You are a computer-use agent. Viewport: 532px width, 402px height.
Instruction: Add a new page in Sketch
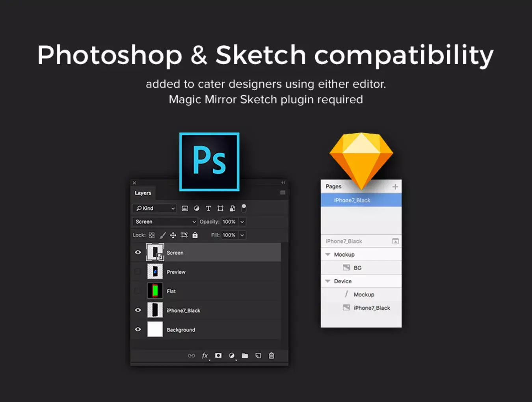click(x=395, y=187)
